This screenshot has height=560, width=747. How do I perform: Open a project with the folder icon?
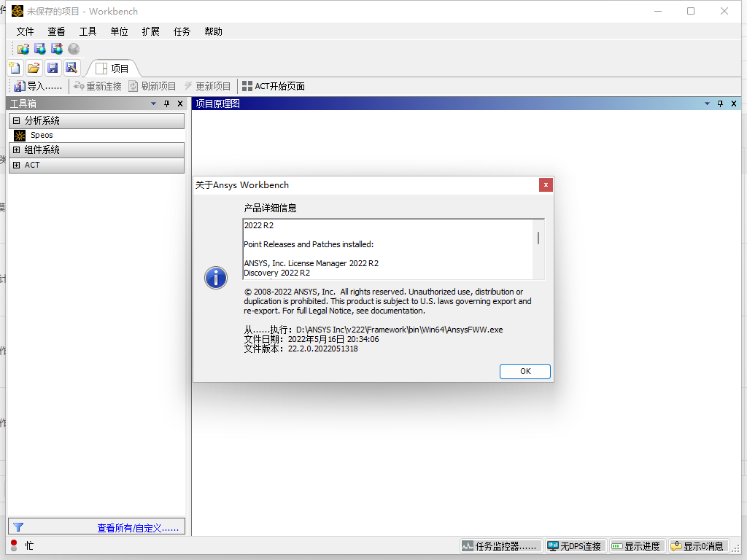click(34, 68)
